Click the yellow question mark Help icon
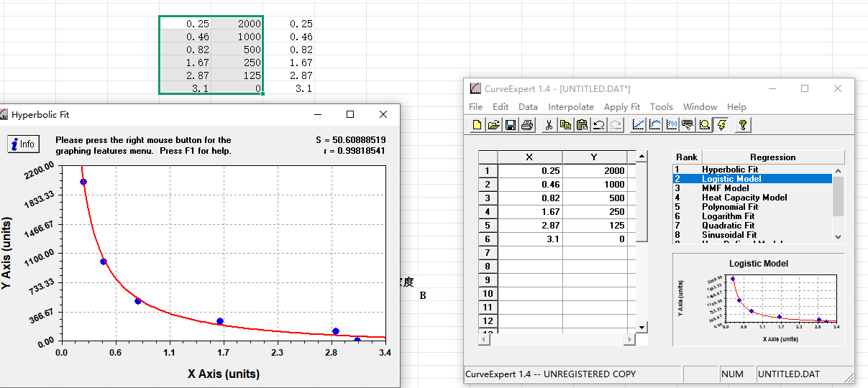Screen dimensions: 868x388 click(743, 125)
